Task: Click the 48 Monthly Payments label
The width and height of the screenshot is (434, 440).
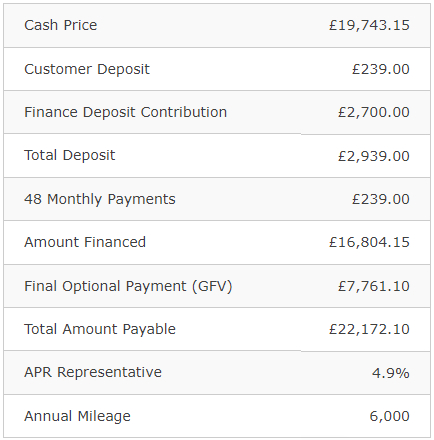Action: tap(100, 199)
